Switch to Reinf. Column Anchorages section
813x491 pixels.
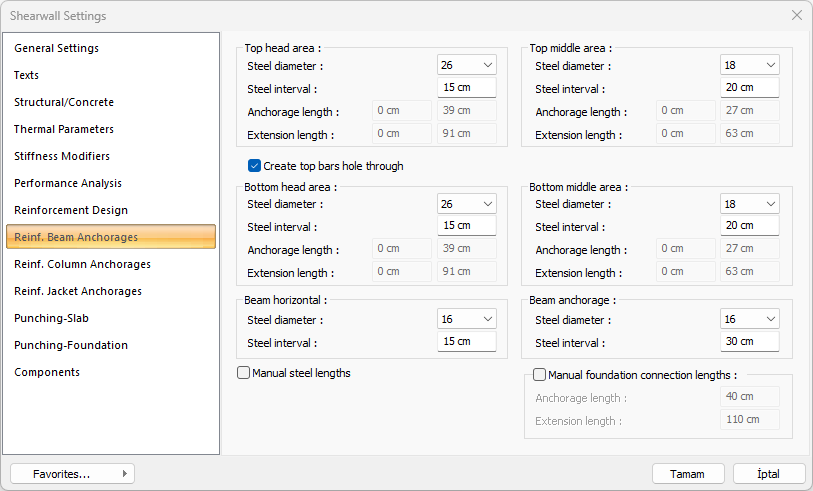(82, 264)
